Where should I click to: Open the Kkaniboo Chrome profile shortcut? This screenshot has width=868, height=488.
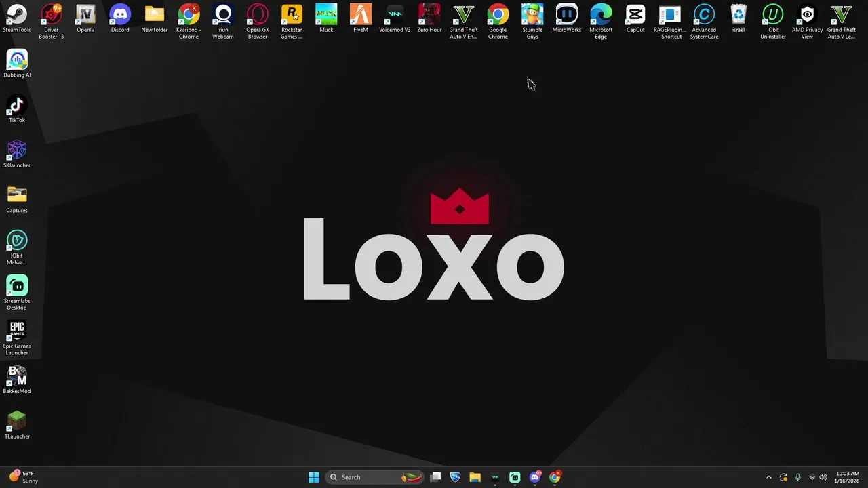click(189, 22)
